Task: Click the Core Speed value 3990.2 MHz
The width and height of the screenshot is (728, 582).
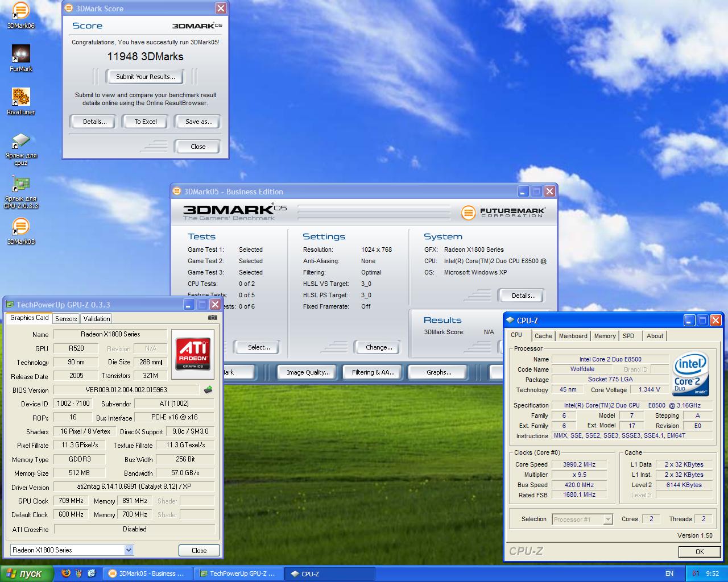Action: tap(578, 464)
